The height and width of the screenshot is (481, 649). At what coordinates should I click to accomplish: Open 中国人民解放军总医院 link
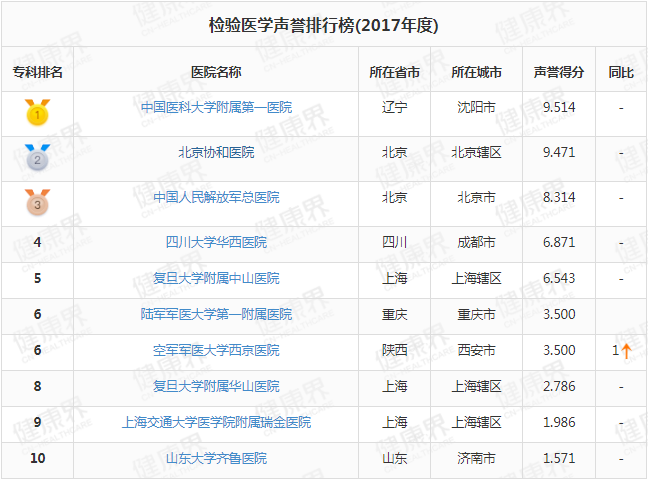click(x=216, y=197)
